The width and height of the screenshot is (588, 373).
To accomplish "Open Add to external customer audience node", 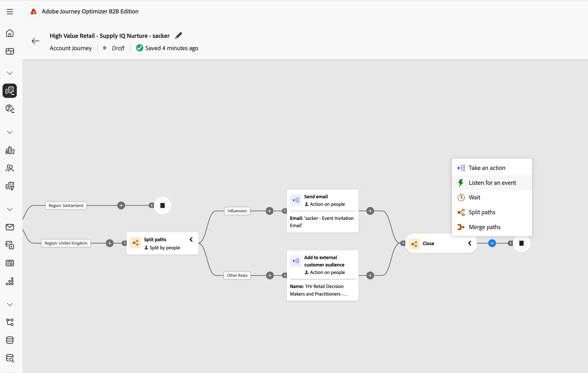I will (323, 275).
